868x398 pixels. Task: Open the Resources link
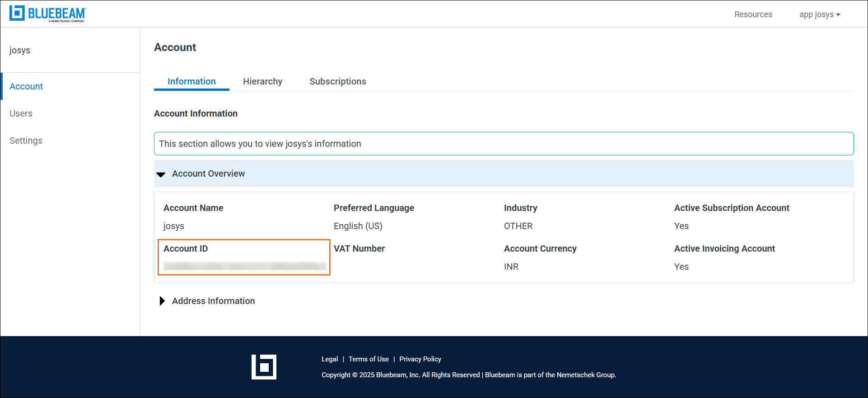(x=753, y=14)
